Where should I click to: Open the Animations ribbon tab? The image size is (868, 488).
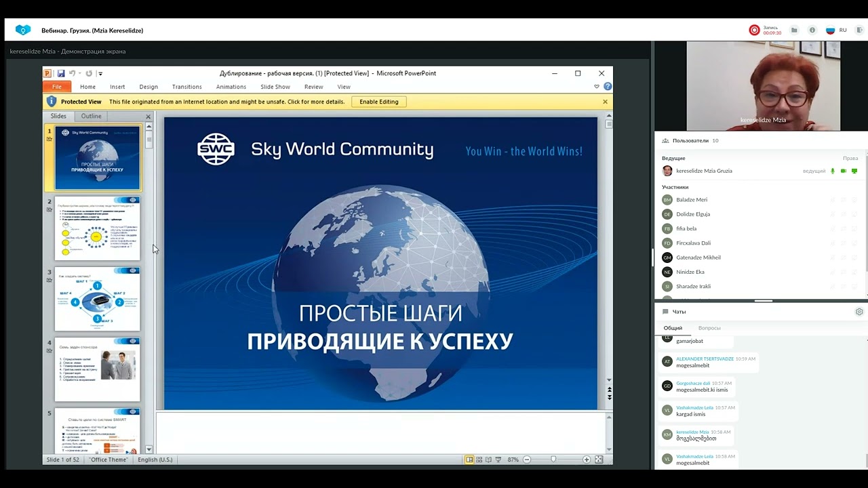(231, 87)
